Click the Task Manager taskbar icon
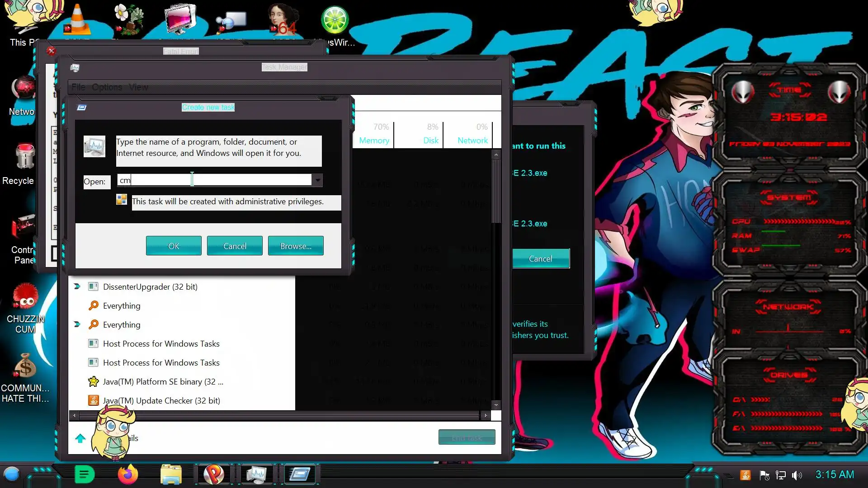 pos(256,474)
